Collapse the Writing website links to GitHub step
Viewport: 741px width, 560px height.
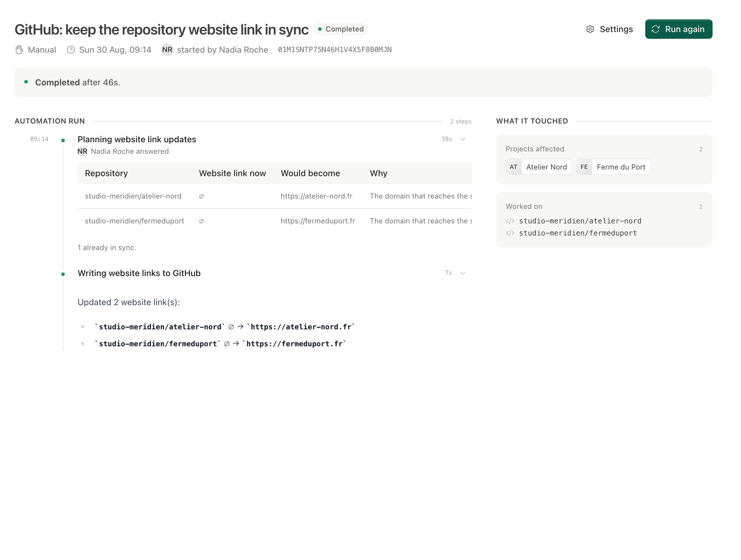[463, 273]
